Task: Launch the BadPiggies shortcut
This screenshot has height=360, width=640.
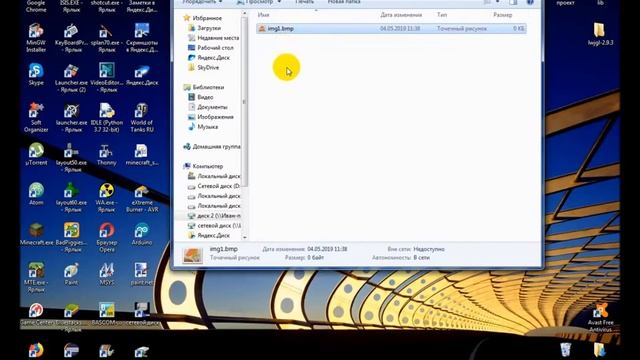Action: (x=71, y=237)
